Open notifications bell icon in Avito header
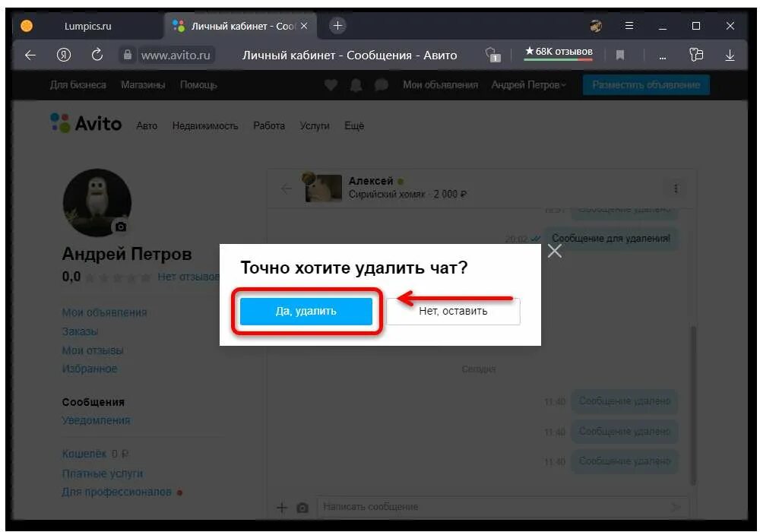This screenshot has width=760, height=532. [356, 85]
